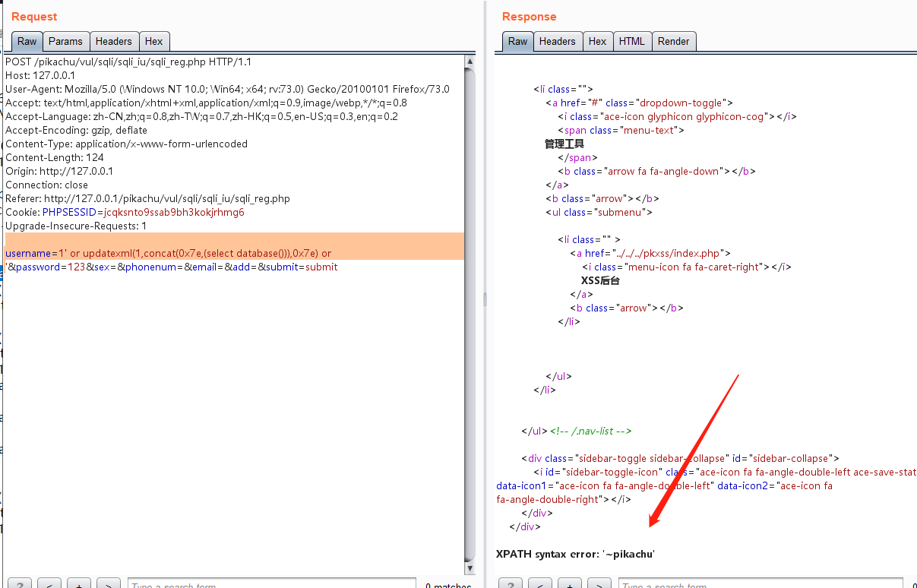Viewport: 917px width, 588px height.
Task: Click the dropdown-toggle anchor tag line
Action: click(639, 103)
